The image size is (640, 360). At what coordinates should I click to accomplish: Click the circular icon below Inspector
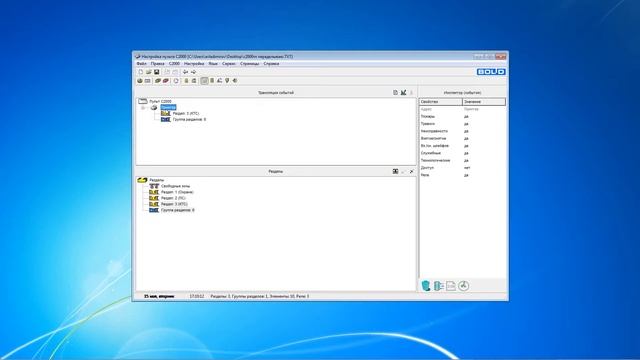tap(463, 286)
